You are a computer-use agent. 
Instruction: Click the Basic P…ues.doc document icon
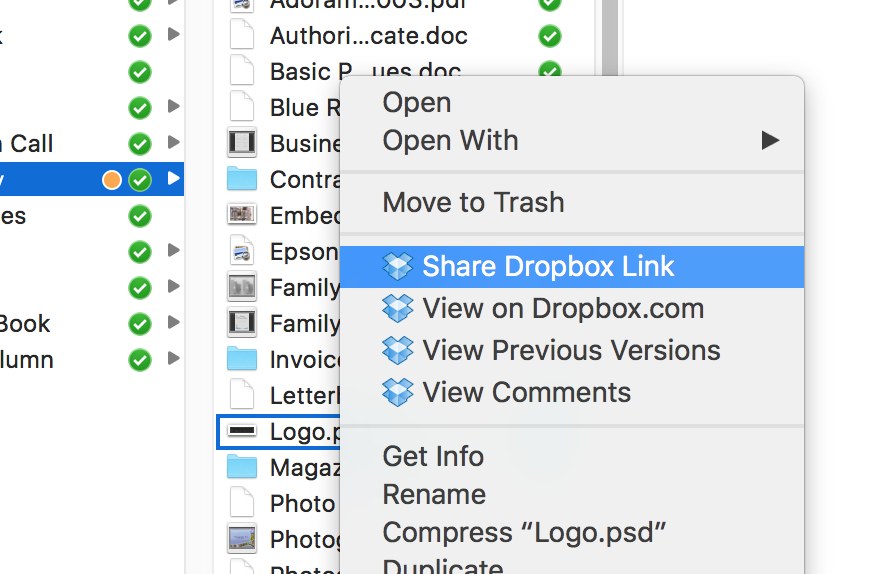(x=242, y=71)
